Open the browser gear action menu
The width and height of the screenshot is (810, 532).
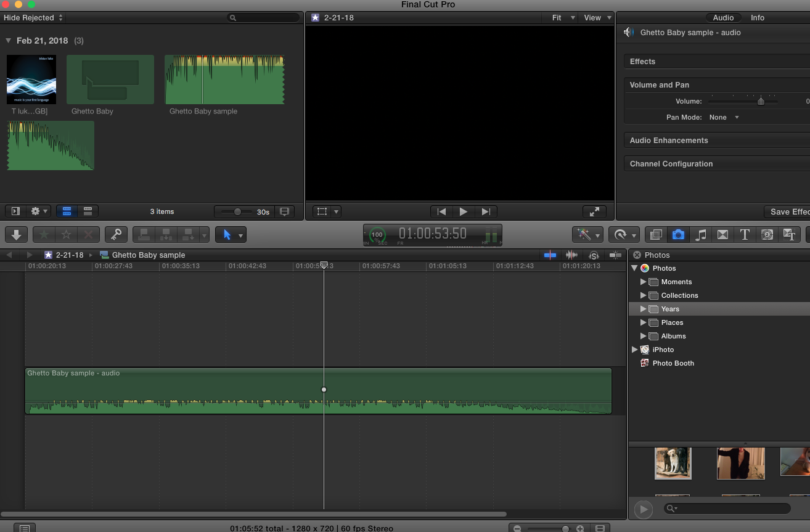click(x=39, y=211)
